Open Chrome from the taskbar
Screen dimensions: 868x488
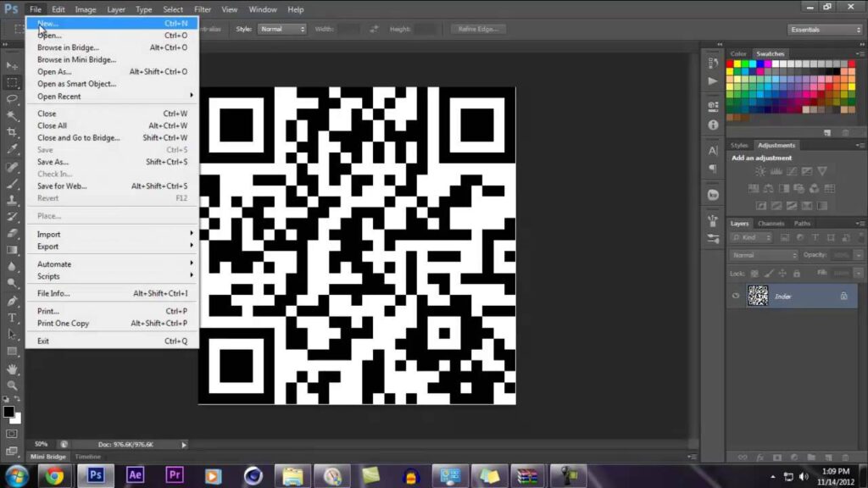[x=54, y=476]
